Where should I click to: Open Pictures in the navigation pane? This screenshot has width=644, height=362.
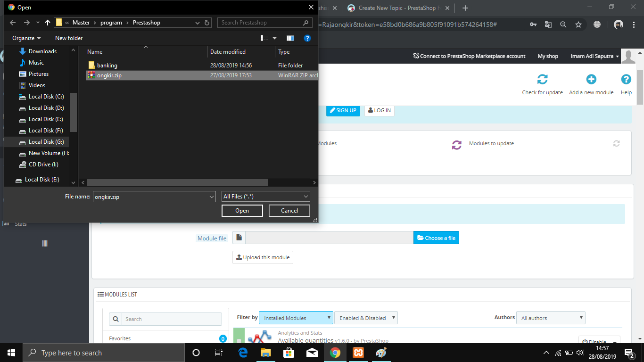(39, 74)
